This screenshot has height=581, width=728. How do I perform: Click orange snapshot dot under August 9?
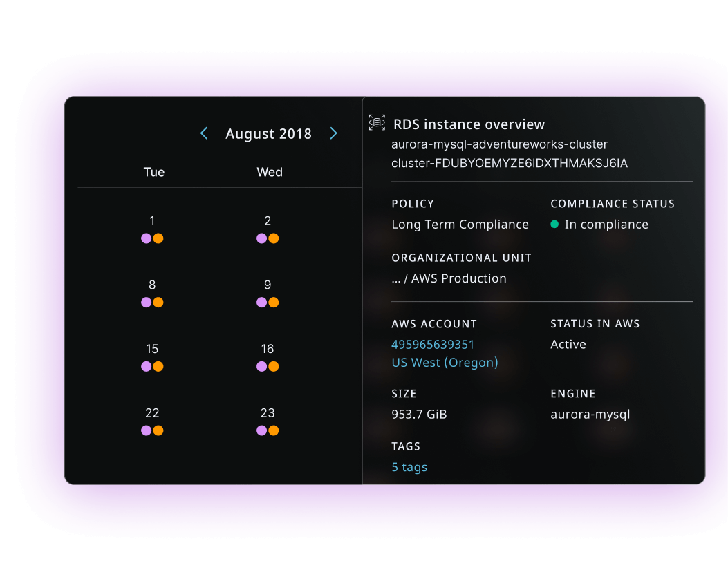(274, 303)
